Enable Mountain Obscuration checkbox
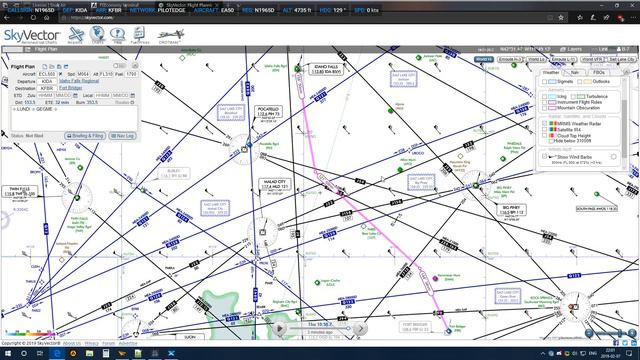Screen dimensions: 640x360 pyautogui.click(x=544, y=108)
